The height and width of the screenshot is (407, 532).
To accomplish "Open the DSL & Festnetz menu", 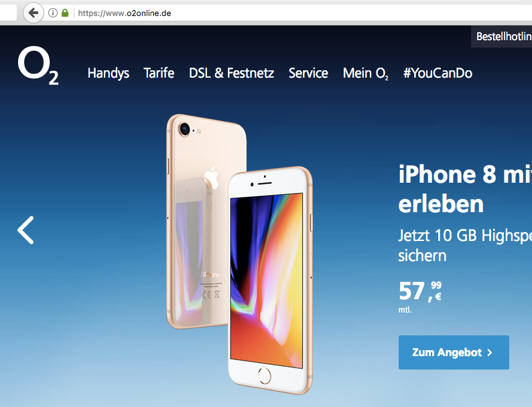I will click(x=231, y=73).
